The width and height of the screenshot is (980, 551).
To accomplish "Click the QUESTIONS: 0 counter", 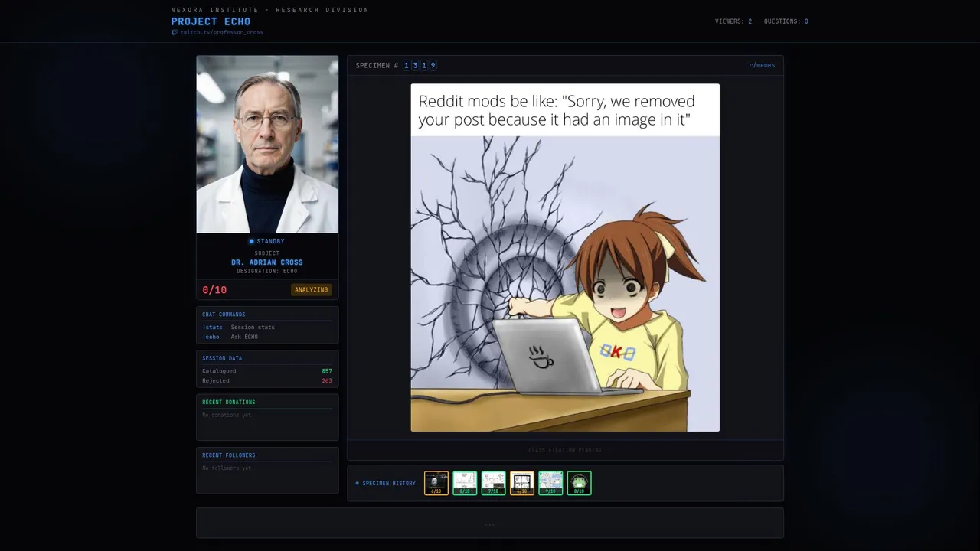I will pyautogui.click(x=786, y=21).
